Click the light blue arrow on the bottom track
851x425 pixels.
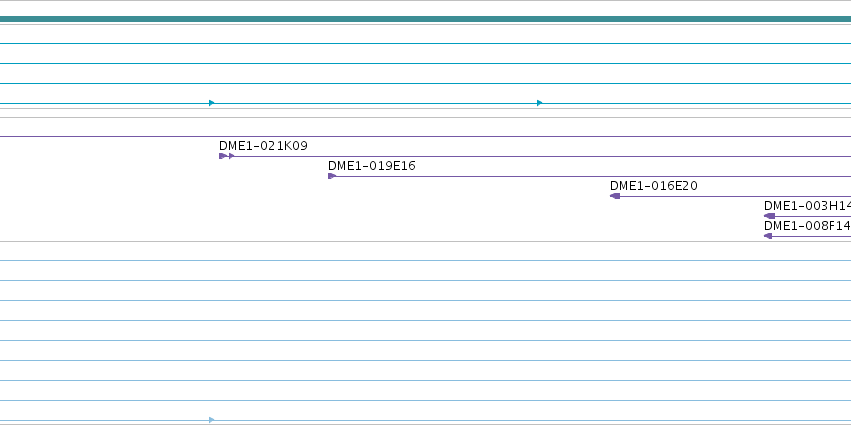point(212,420)
